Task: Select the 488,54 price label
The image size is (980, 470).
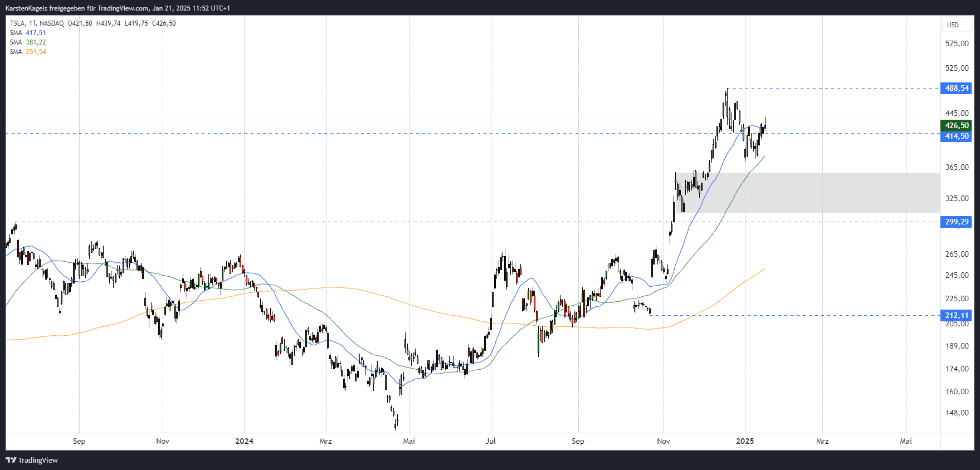Action: (956, 88)
